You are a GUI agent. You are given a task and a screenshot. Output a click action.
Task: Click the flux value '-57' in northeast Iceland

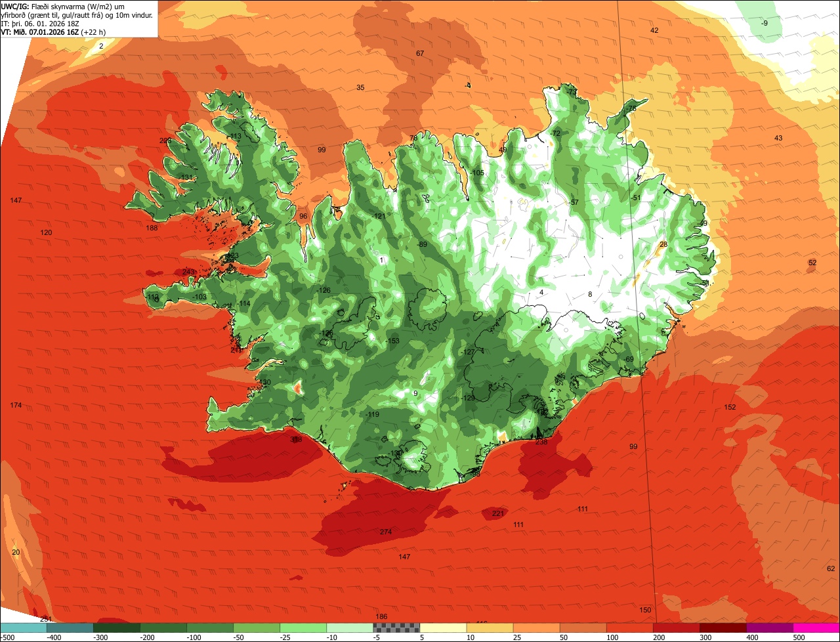pyautogui.click(x=574, y=202)
